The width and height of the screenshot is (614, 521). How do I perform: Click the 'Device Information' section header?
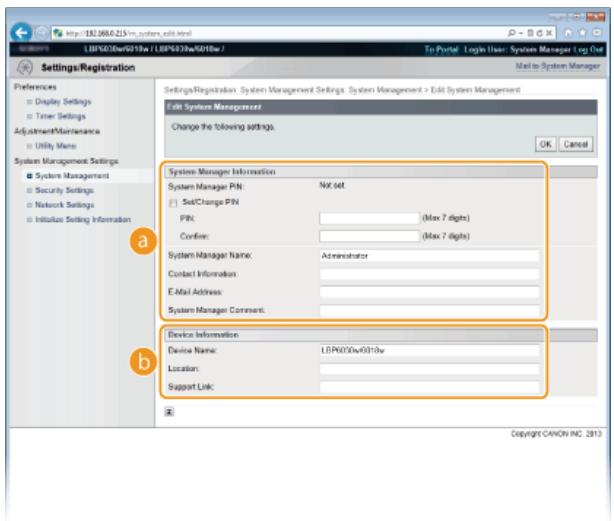click(203, 335)
